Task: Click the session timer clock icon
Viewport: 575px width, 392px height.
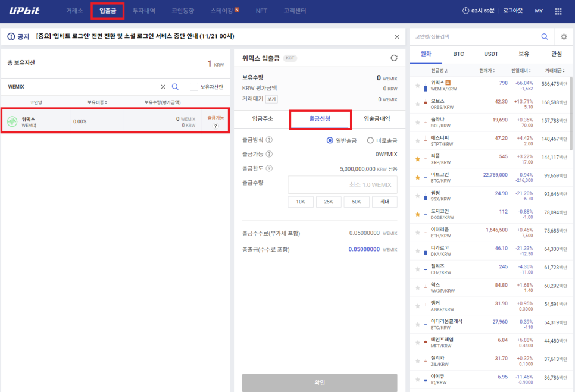Action: (465, 11)
